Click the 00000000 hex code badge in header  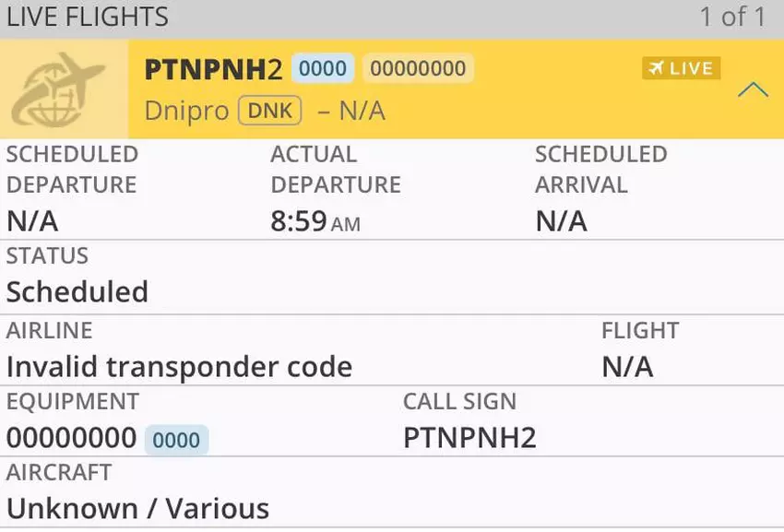(x=417, y=67)
